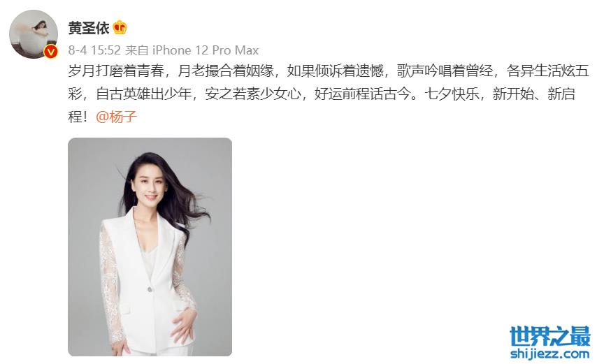Click the post timestamp 8-4 15:52

click(x=94, y=50)
